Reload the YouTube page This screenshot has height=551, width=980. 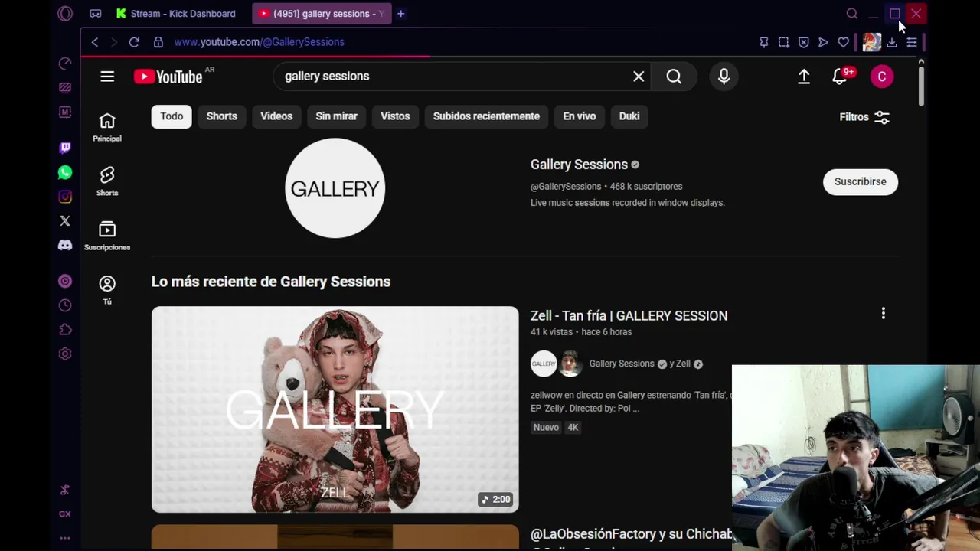134,42
